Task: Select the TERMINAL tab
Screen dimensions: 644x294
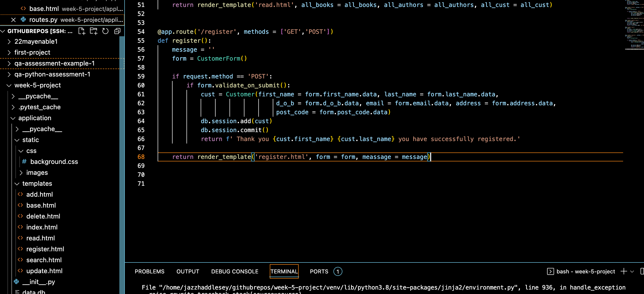Action: click(284, 271)
